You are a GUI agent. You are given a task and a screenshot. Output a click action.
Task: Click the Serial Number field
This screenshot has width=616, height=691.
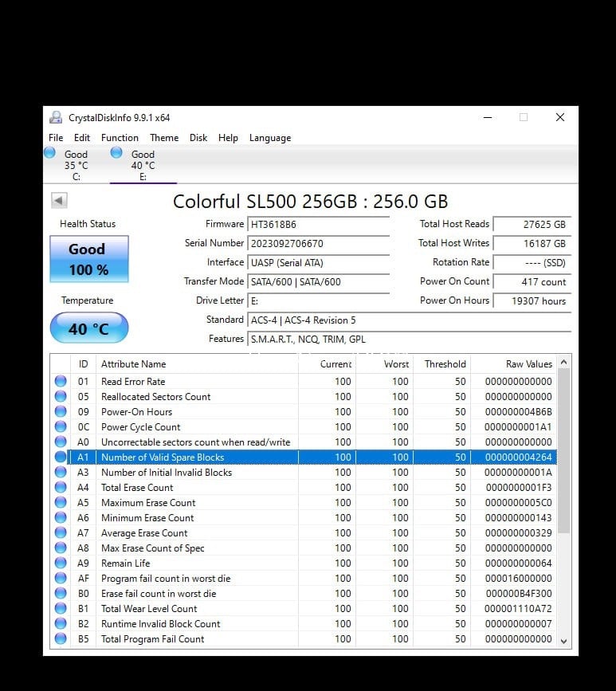coord(319,243)
